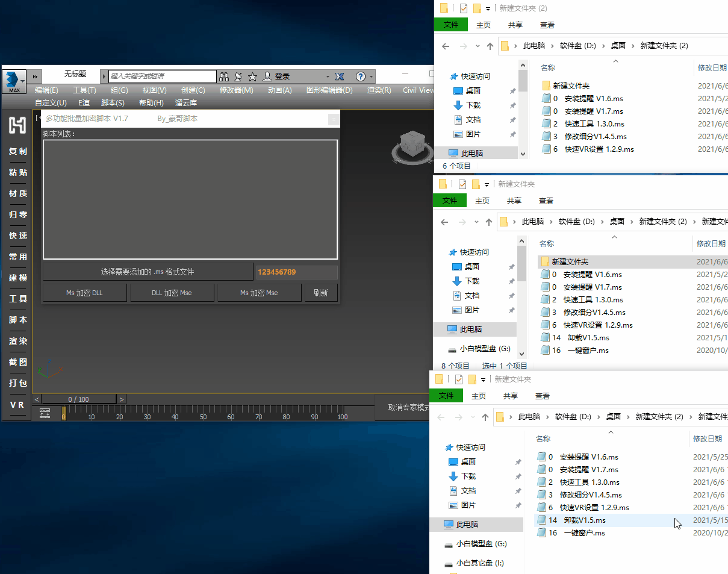Click the 0 / 100 time slider
Image resolution: width=728 pixels, height=574 pixels.
78,399
